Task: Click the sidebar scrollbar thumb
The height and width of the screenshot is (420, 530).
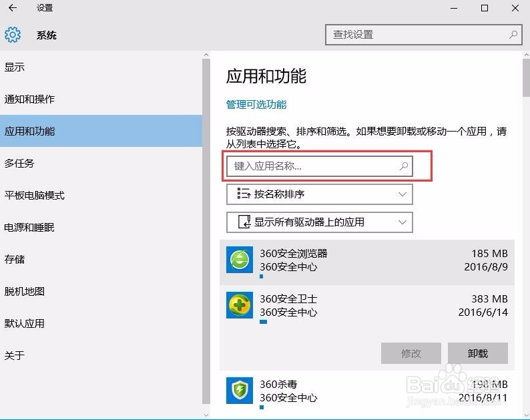Action: click(206, 231)
